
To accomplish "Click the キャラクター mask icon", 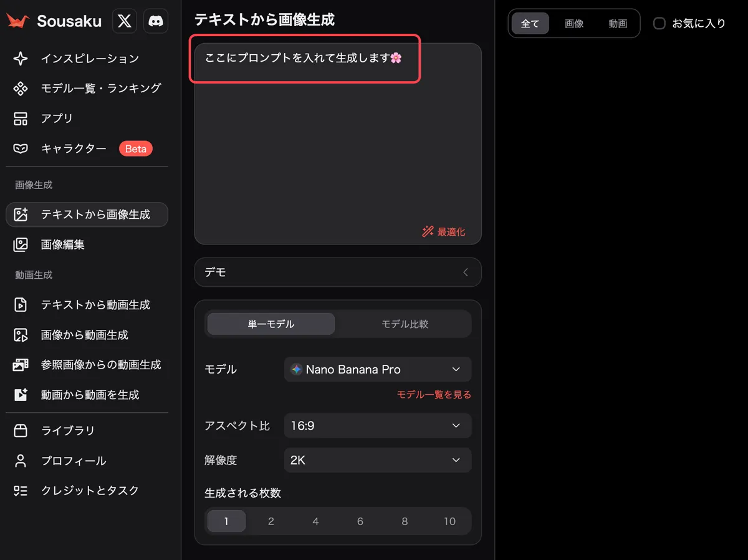I will coord(21,149).
